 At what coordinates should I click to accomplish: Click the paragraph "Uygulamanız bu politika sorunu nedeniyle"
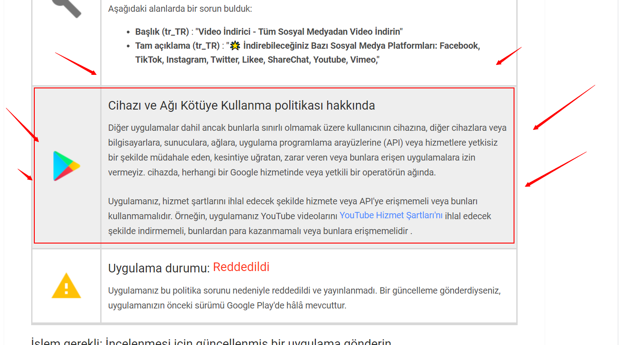pos(305,298)
